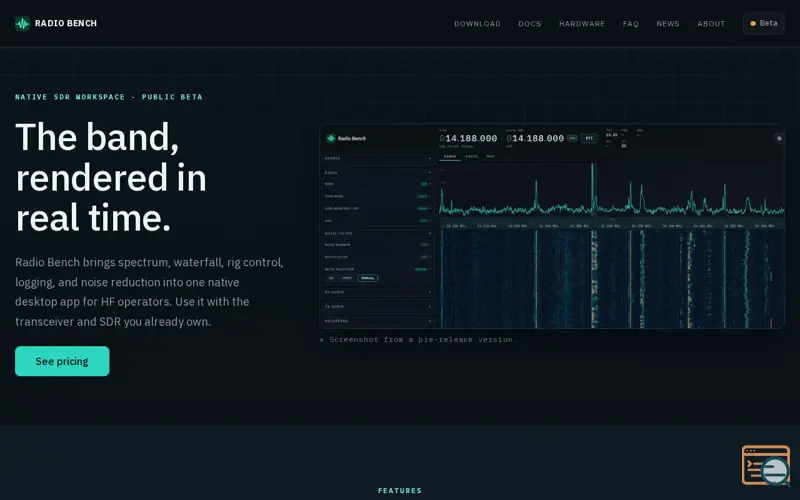Click the FEATURES section heading
This screenshot has height=500, width=800.
coord(400,491)
